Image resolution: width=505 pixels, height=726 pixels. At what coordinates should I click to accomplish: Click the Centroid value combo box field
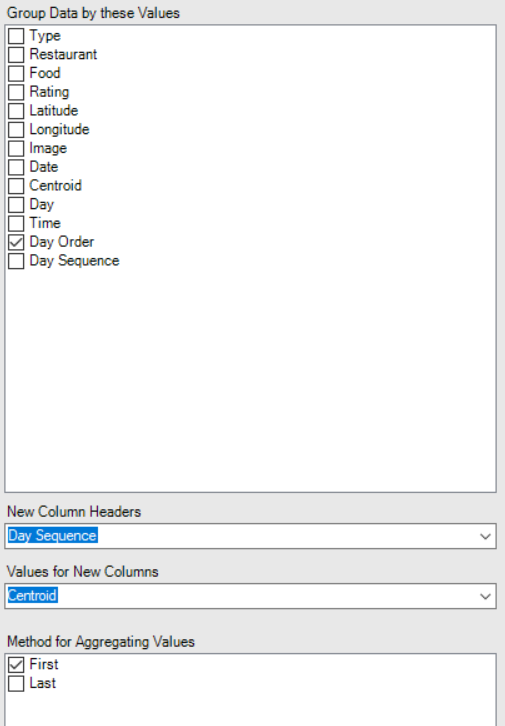250,596
